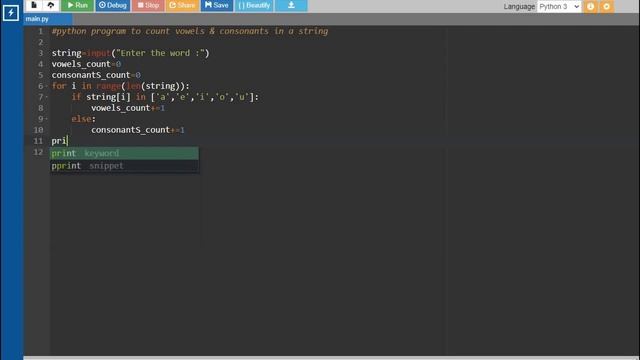This screenshot has height=360, width=640.
Task: Click the comment text on line 1
Action: (190, 31)
